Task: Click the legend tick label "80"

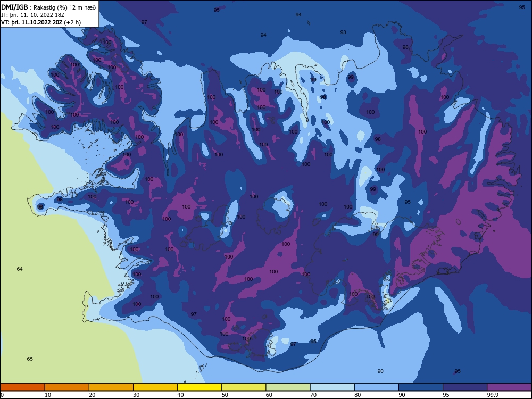Action: point(358,395)
